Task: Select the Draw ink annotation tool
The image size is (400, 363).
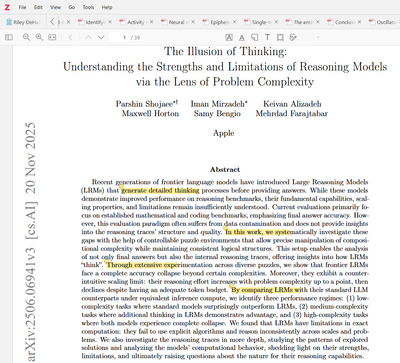Action: pos(293,37)
